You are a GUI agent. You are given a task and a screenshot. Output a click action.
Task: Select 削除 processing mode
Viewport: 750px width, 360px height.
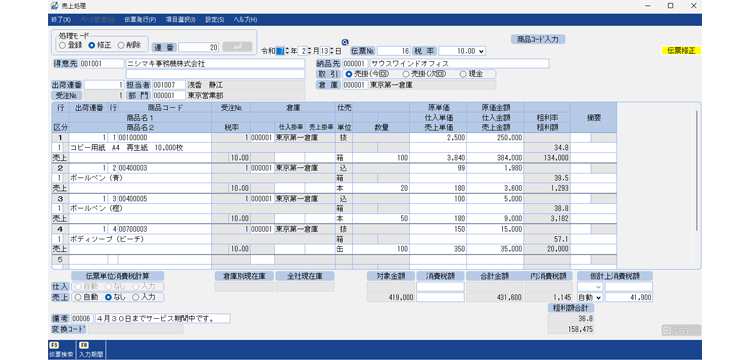click(x=129, y=45)
